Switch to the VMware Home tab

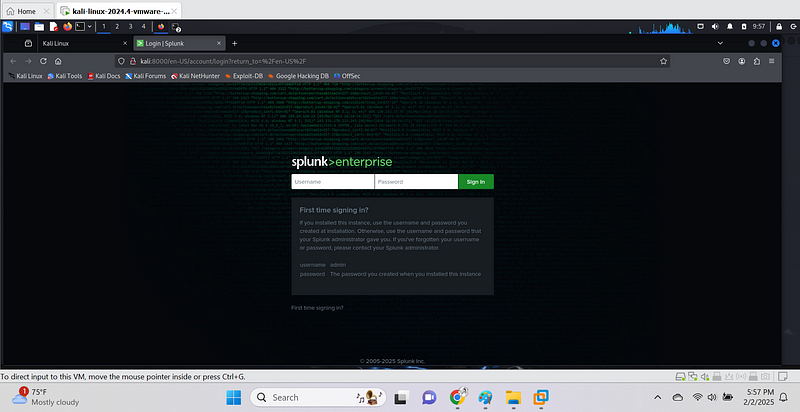point(28,11)
